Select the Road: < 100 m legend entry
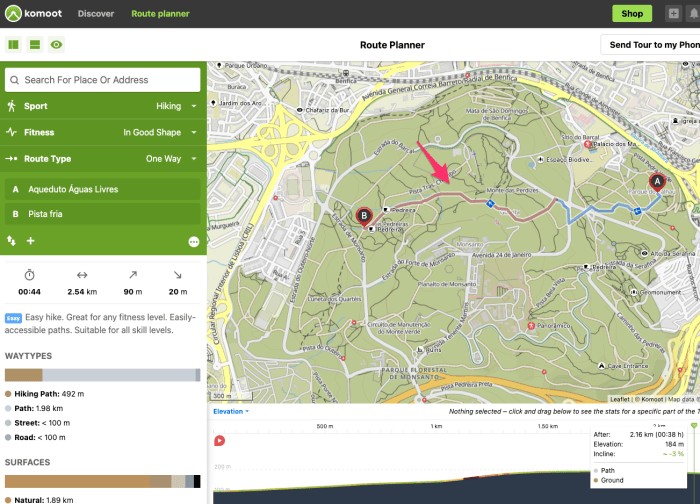 coord(35,437)
